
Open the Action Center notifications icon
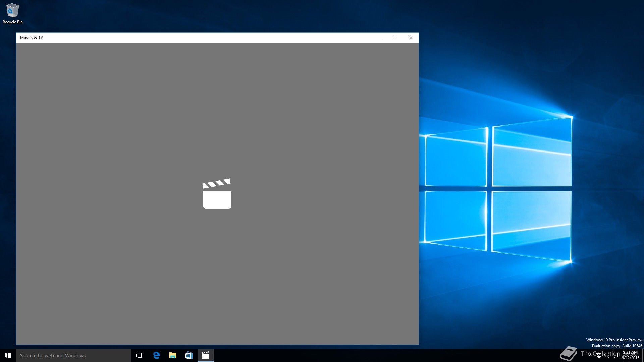coord(615,355)
